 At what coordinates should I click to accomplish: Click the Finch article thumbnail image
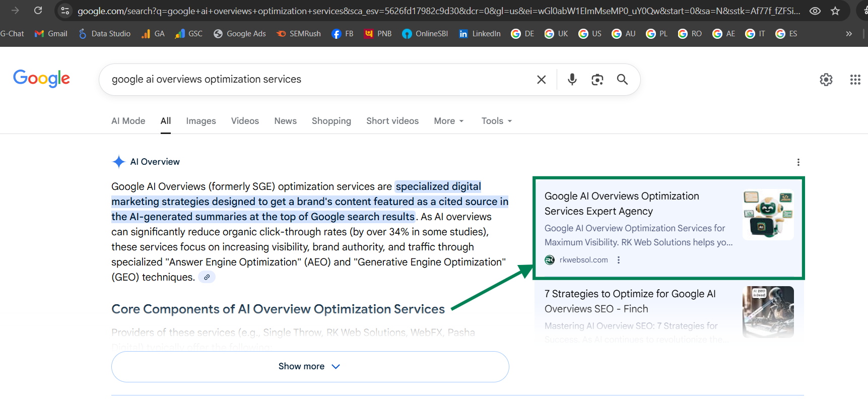pos(768,312)
